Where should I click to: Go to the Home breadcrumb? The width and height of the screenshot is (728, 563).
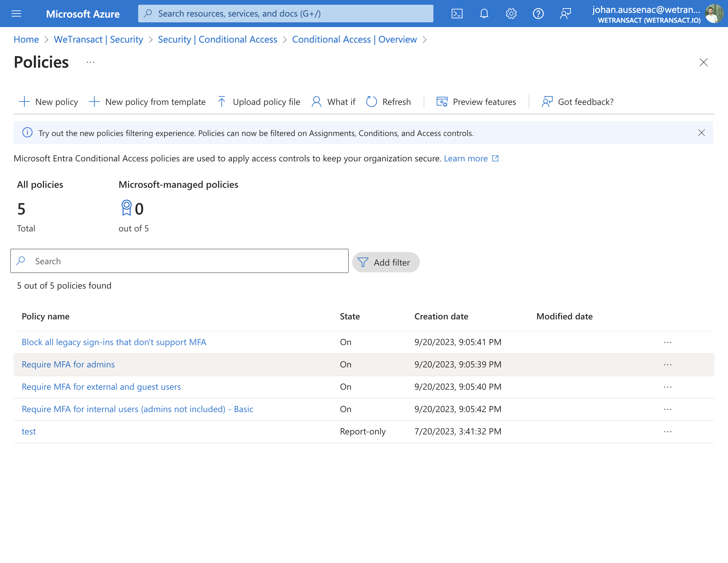point(26,39)
